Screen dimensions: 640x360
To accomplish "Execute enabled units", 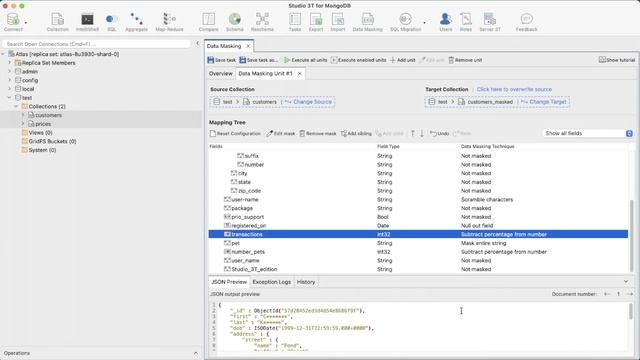I will [359, 60].
